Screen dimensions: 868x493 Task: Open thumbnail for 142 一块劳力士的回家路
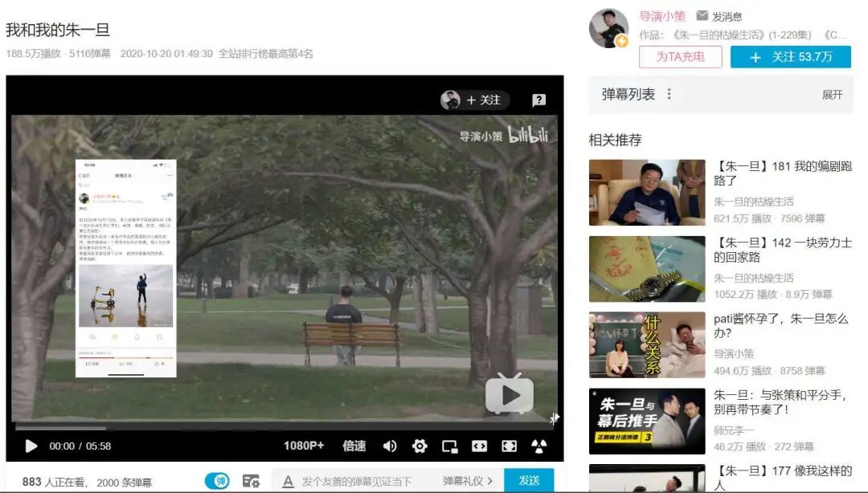tap(647, 269)
